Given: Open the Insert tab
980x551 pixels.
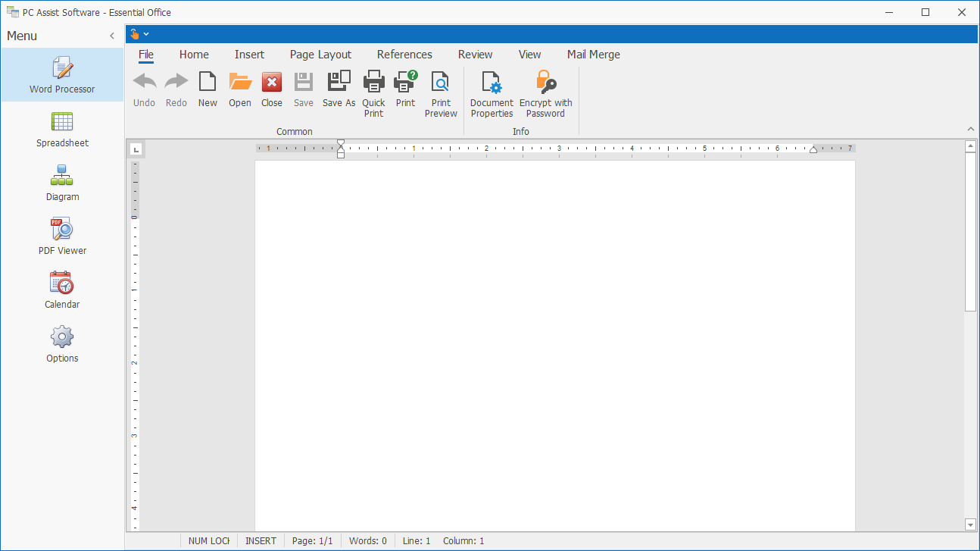Looking at the screenshot, I should tap(249, 55).
